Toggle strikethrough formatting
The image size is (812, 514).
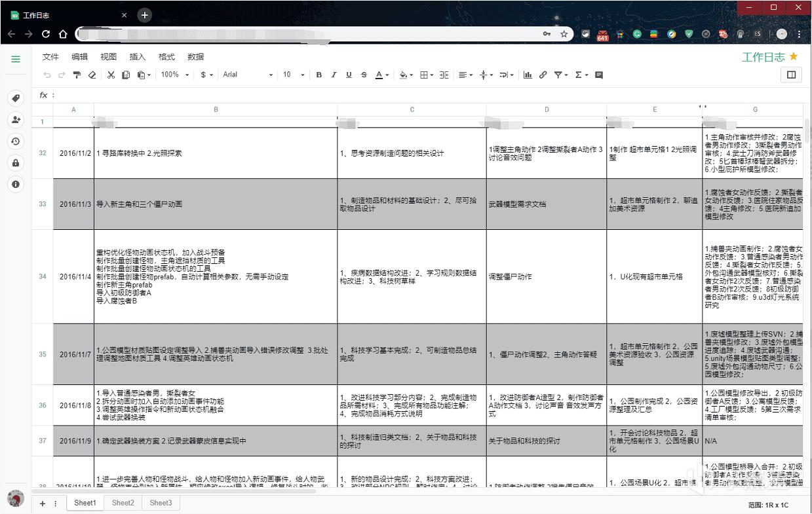click(x=364, y=75)
